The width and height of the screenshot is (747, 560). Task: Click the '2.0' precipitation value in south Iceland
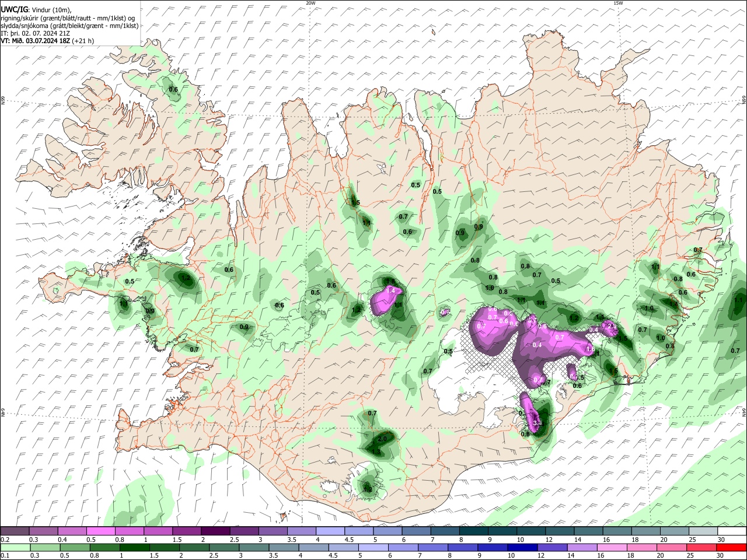click(x=382, y=439)
